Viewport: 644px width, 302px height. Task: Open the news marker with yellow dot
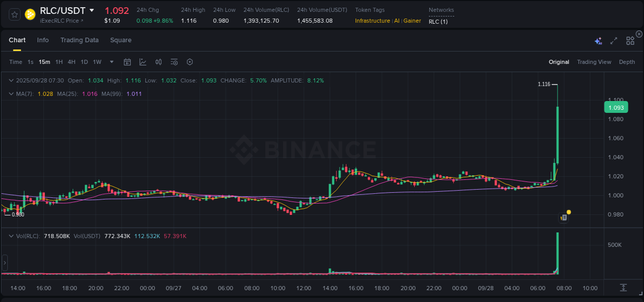564,216
